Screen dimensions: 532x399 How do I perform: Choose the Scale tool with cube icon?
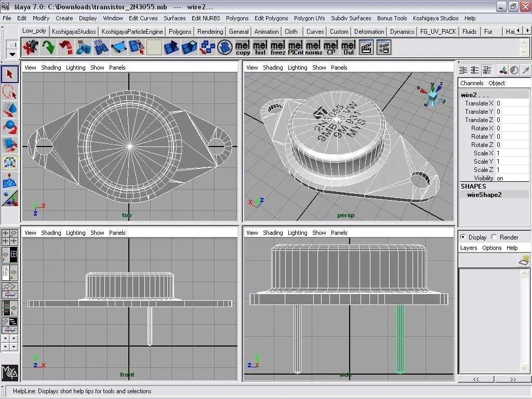[x=9, y=145]
